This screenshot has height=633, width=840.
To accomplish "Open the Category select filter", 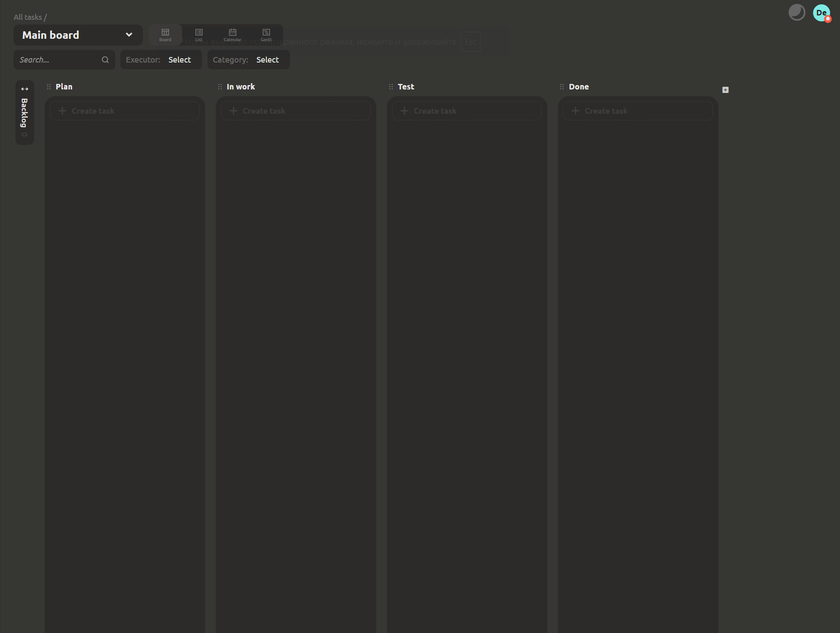I will [x=249, y=60].
